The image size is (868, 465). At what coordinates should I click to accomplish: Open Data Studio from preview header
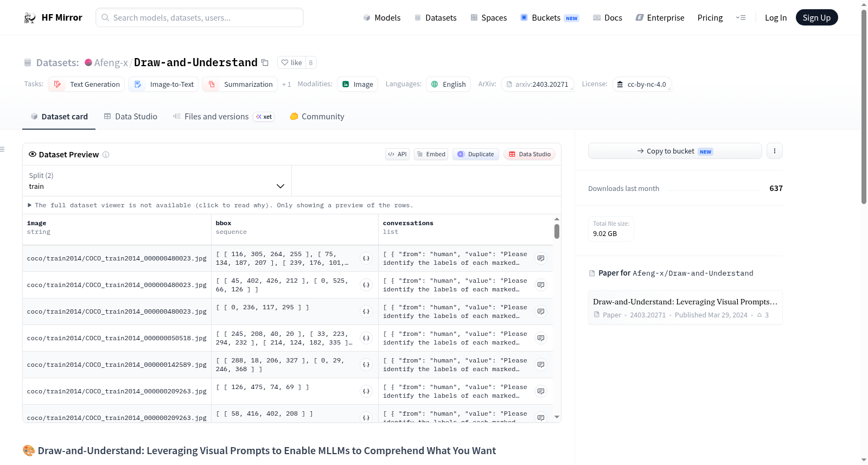pyautogui.click(x=529, y=154)
